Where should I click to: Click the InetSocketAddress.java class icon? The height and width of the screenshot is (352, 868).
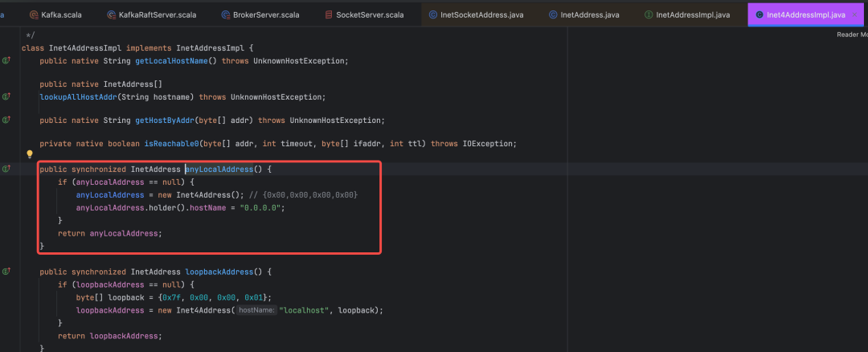point(433,15)
